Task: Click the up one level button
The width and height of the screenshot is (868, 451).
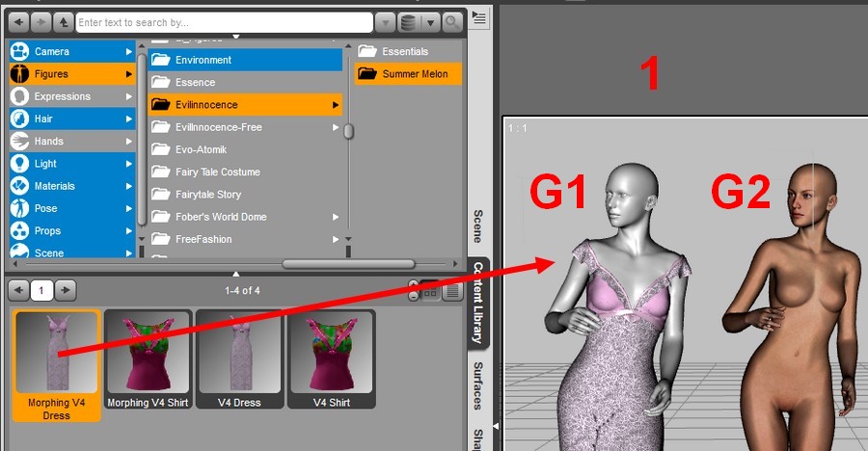Action: pos(63,22)
